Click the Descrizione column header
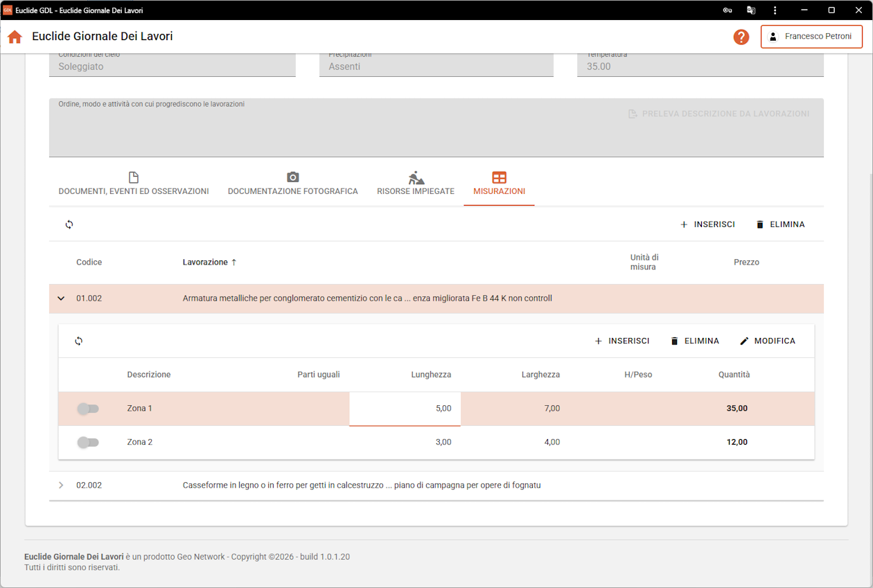This screenshot has width=873, height=588. pyautogui.click(x=149, y=375)
